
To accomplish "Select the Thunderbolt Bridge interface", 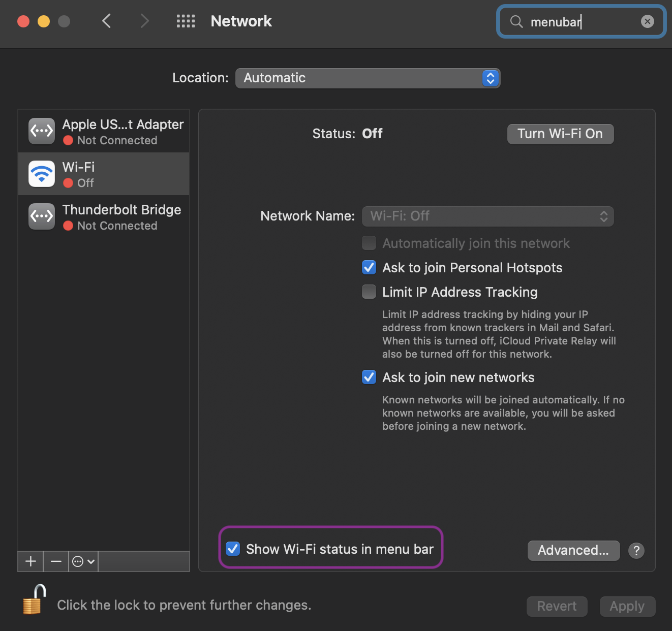I will pyautogui.click(x=103, y=216).
